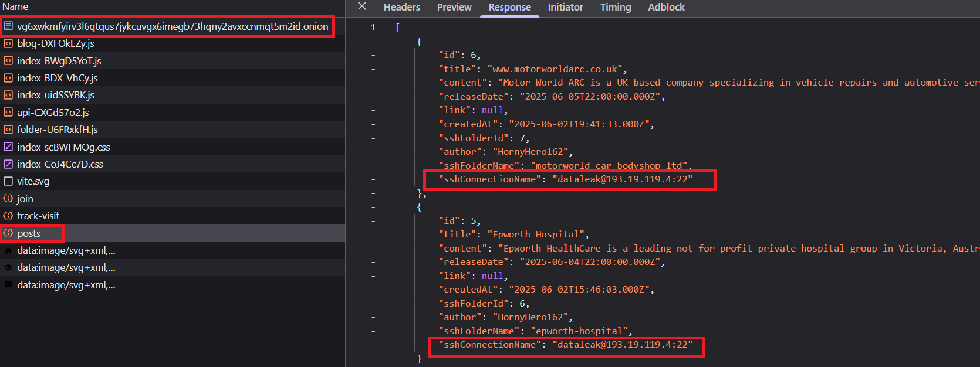The width and height of the screenshot is (980, 367).
Task: Click document icon of the .onion request
Action: [x=8, y=26]
